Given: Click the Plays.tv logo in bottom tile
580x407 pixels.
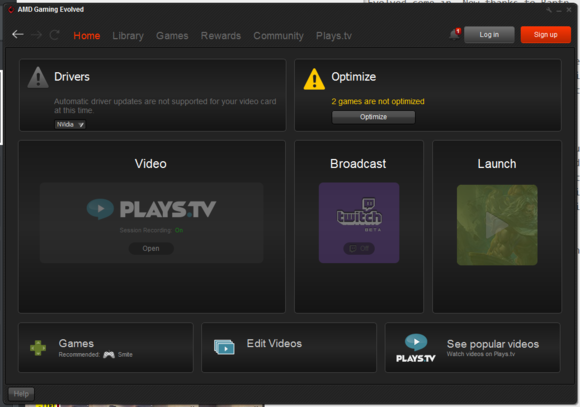Looking at the screenshot, I should pyautogui.click(x=416, y=348).
